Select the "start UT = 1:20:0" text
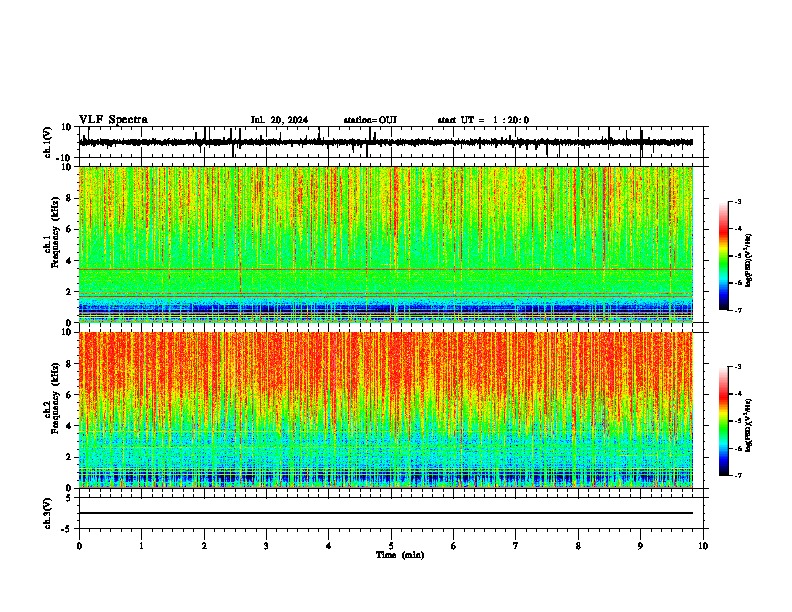The image size is (792, 612). 483,120
